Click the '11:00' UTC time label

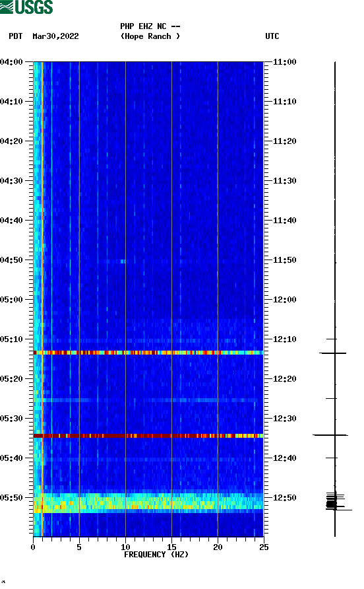(284, 62)
